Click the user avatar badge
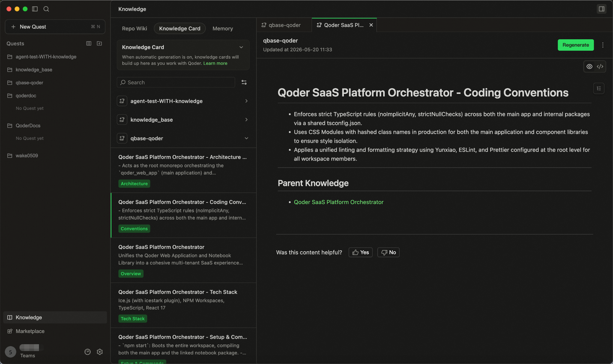Screen dimensions: 613x364 click(x=10, y=352)
